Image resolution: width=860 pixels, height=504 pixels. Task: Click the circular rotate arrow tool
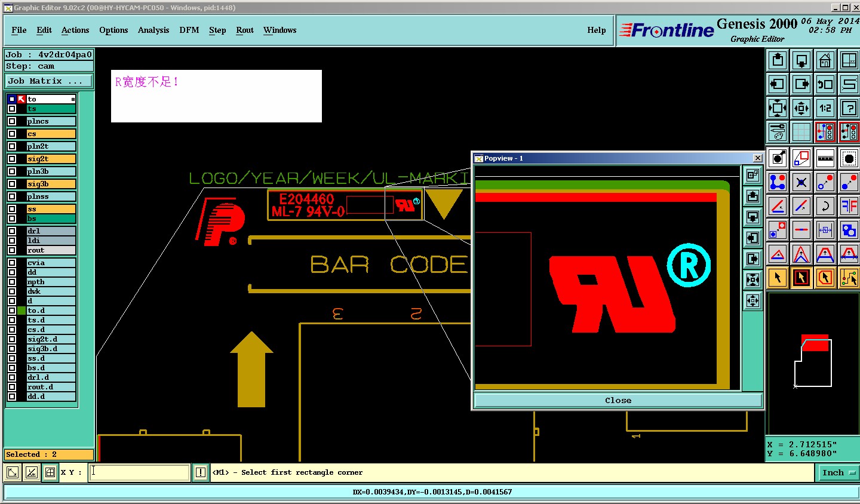pos(825,206)
